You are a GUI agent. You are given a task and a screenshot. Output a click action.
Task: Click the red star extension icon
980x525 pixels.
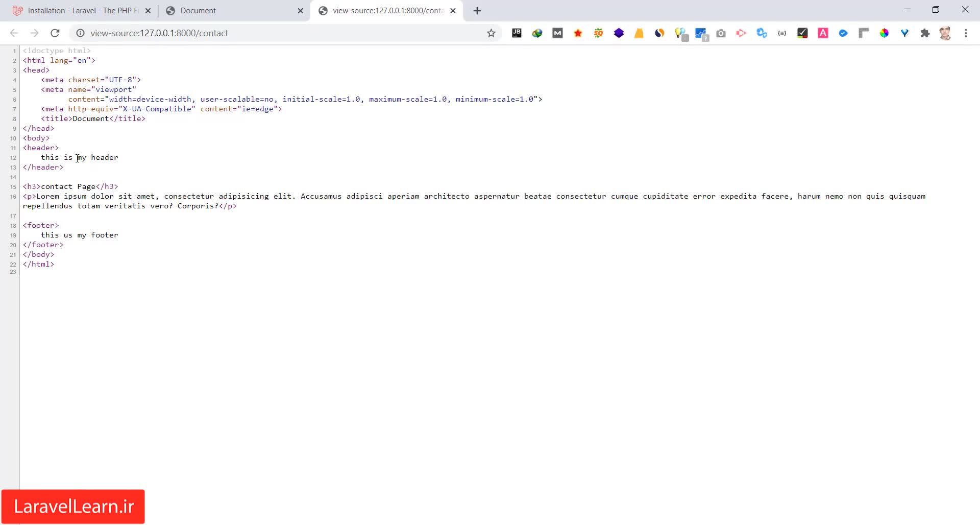pos(578,33)
